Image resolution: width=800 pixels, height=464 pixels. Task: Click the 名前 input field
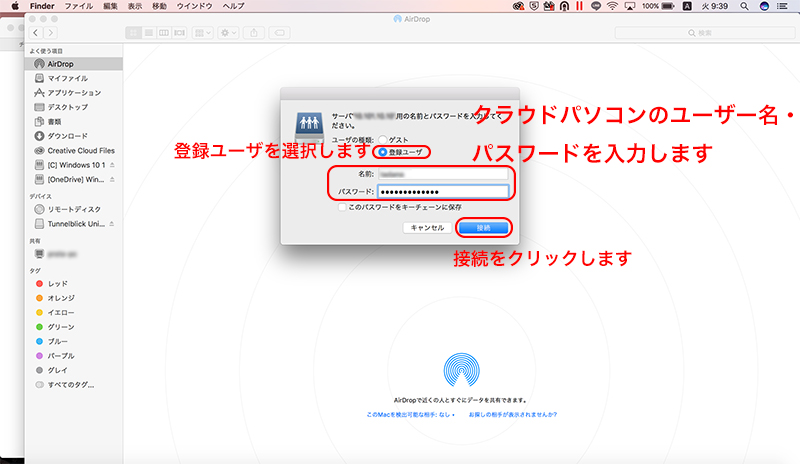[x=443, y=174]
